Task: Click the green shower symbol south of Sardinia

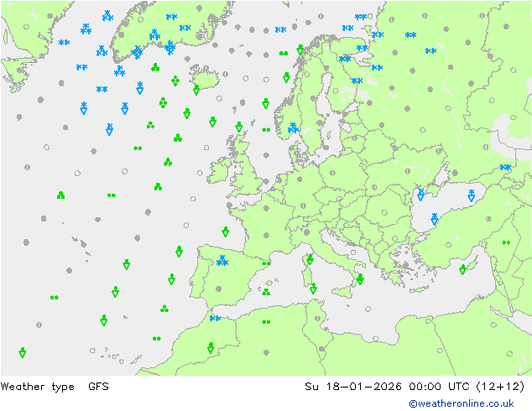Action: point(313,289)
